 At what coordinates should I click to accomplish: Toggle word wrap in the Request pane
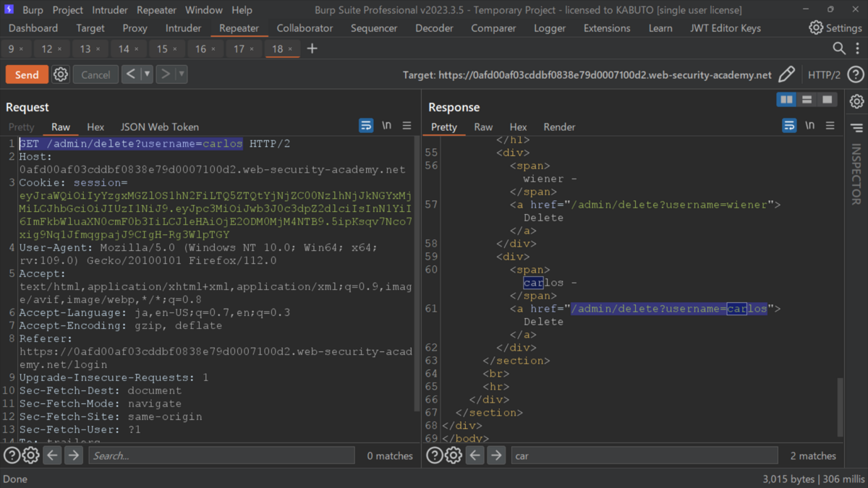tap(366, 126)
